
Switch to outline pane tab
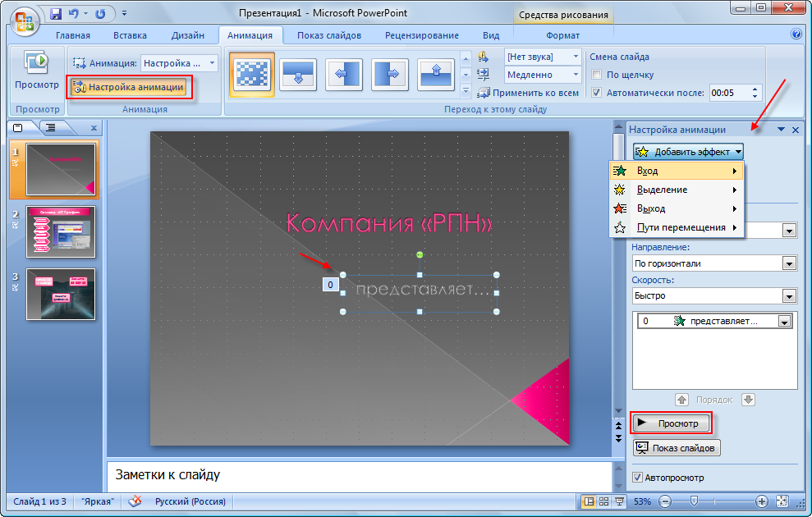coord(51,127)
